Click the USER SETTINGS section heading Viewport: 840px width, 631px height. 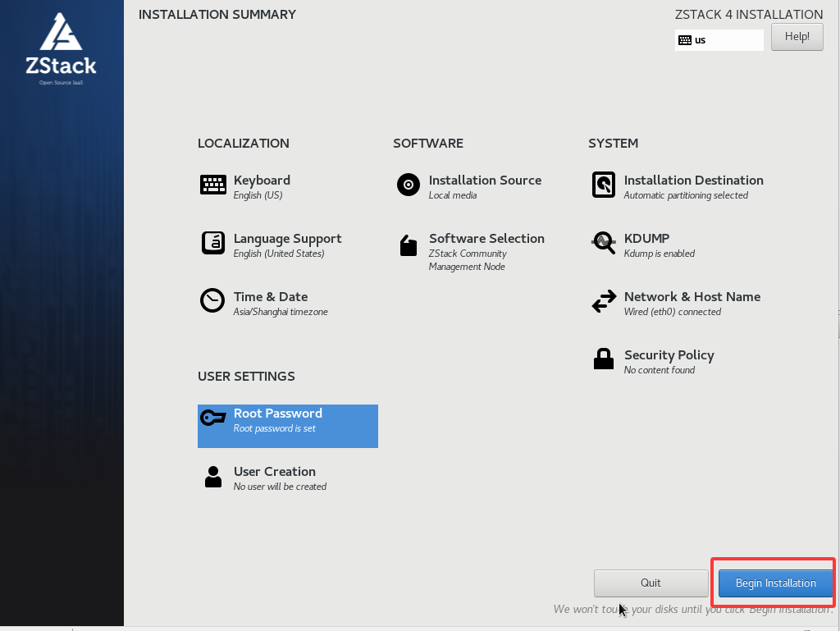point(246,376)
